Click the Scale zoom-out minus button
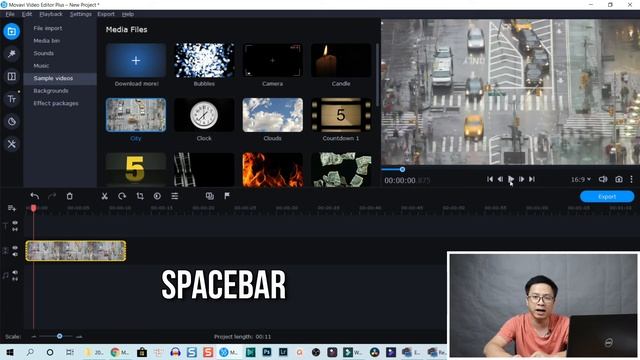Screen dimensions: 640x360 34,336
